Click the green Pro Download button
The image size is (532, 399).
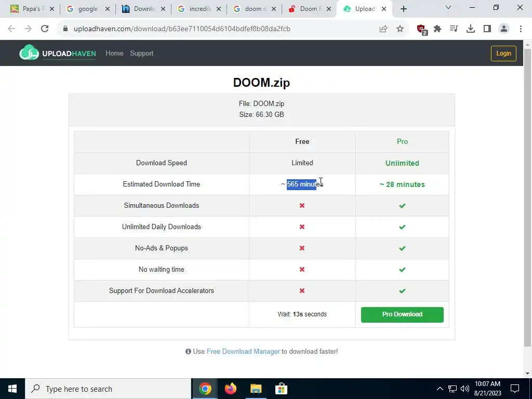(x=402, y=314)
